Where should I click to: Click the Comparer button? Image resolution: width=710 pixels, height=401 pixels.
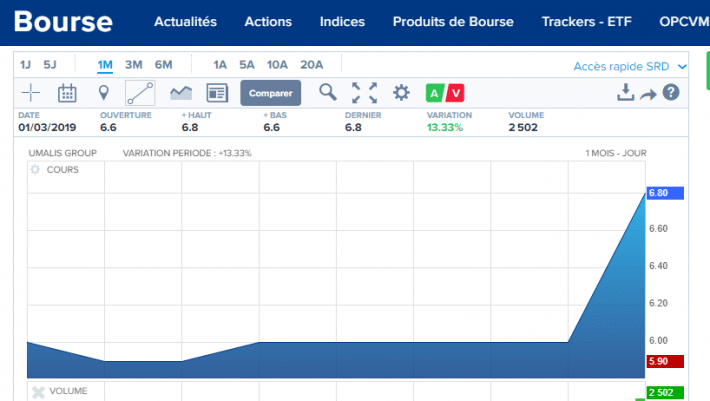coord(270,93)
